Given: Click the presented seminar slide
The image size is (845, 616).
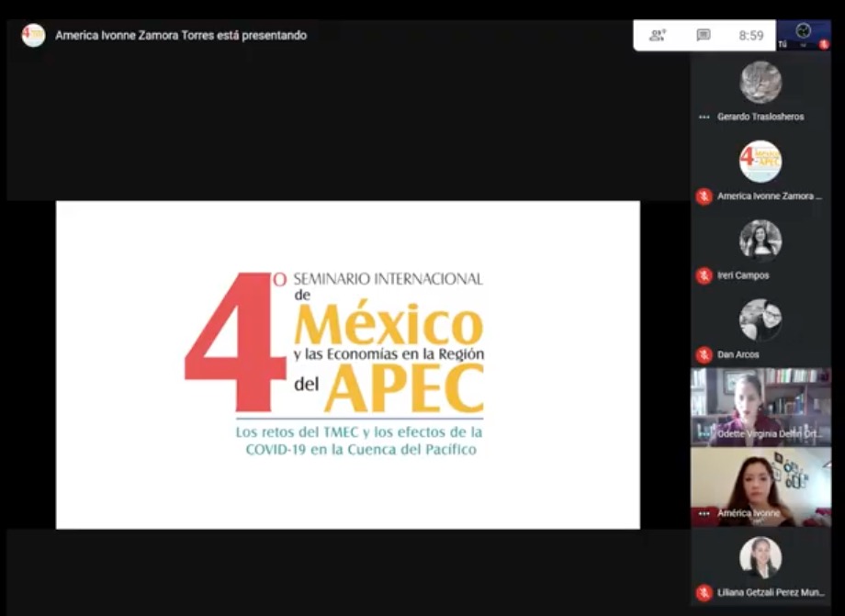Looking at the screenshot, I should click(348, 365).
